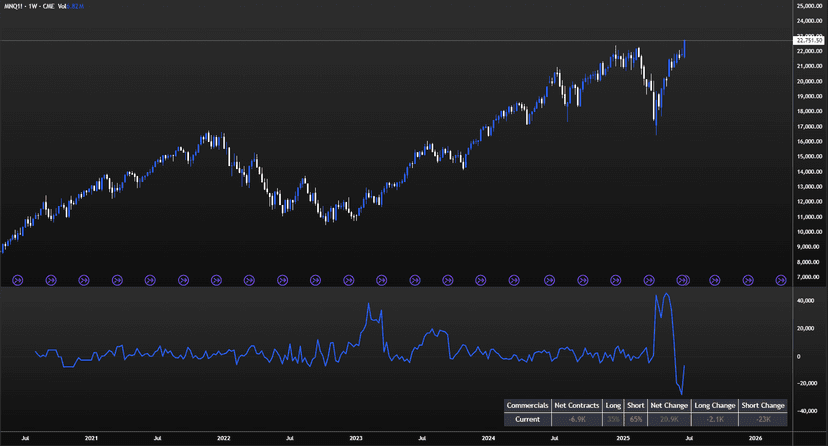Click the September 2020 contract rollover marker
Screen dimensions: 828x446
[x=51, y=280]
